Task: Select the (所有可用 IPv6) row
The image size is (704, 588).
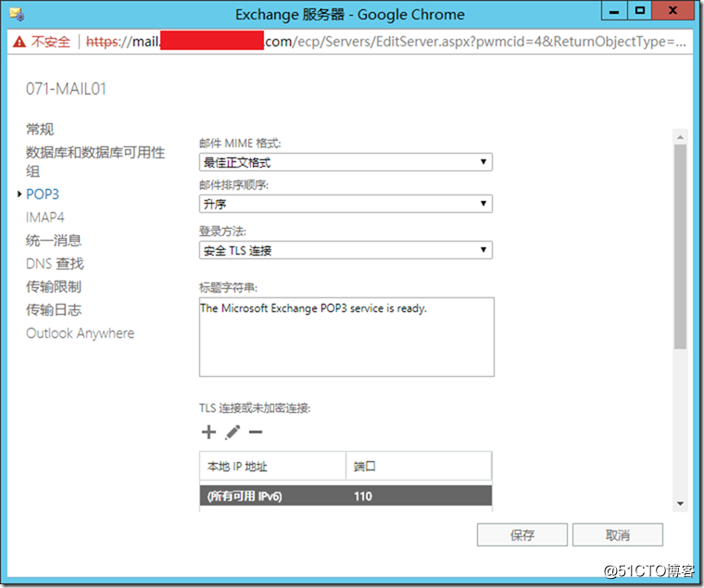Action: point(346,496)
